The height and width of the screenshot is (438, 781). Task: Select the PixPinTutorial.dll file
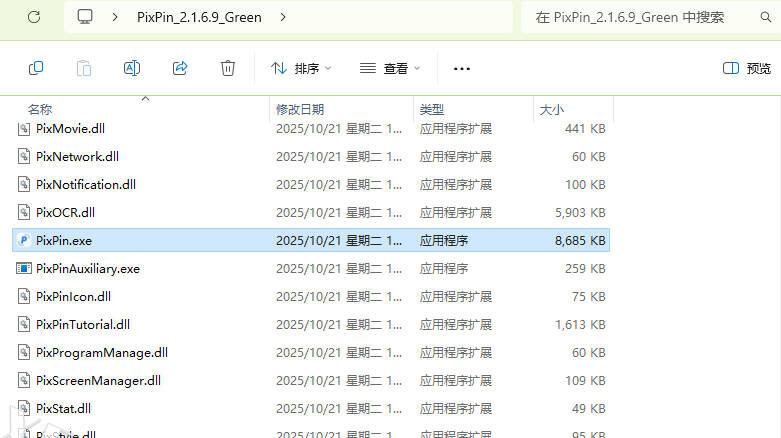point(83,324)
